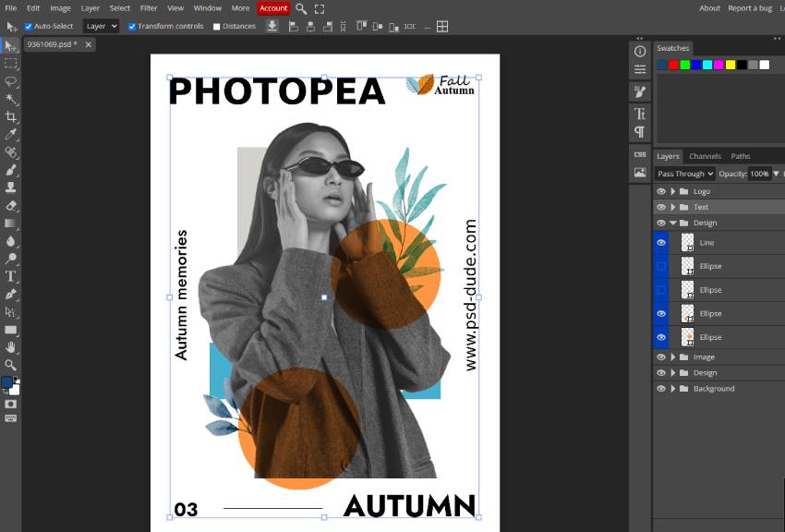
Task: Expand the Image folder
Action: 673,357
